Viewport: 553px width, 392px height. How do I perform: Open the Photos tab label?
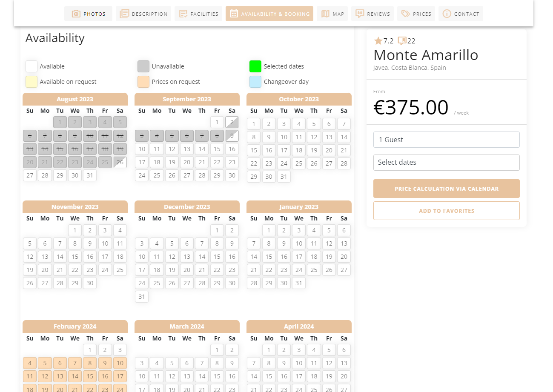tap(95, 14)
